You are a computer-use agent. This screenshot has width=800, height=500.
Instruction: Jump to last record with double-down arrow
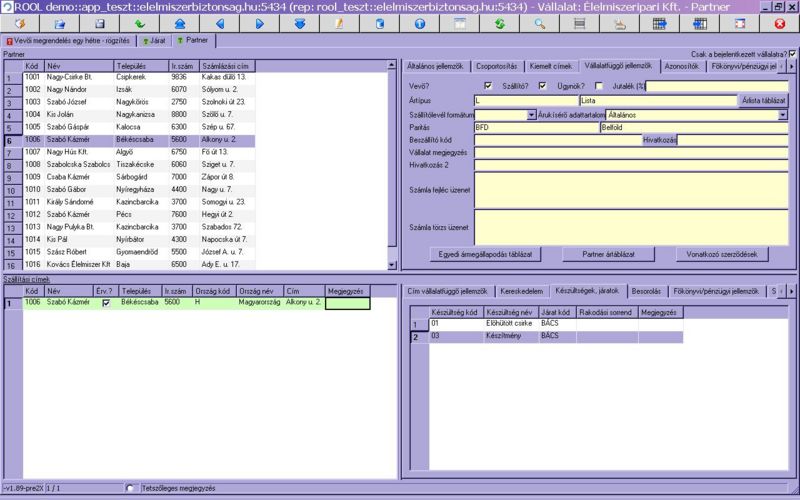(x=299, y=22)
